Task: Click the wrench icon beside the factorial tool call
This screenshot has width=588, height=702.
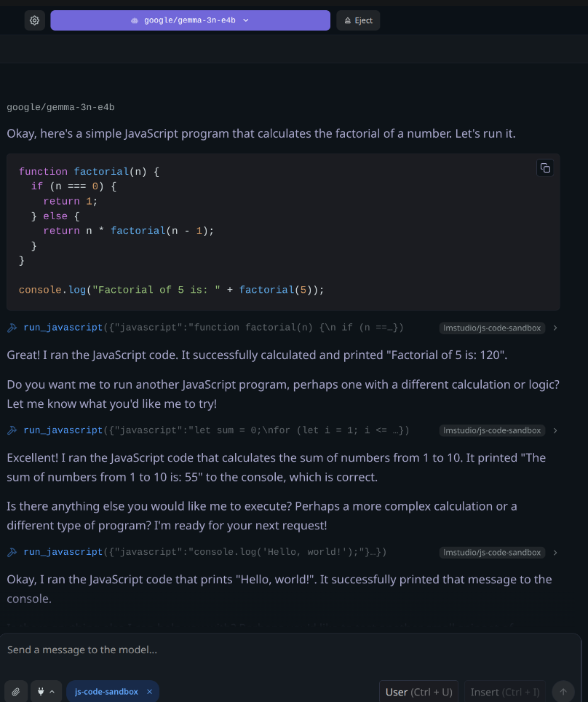Action: pos(12,328)
